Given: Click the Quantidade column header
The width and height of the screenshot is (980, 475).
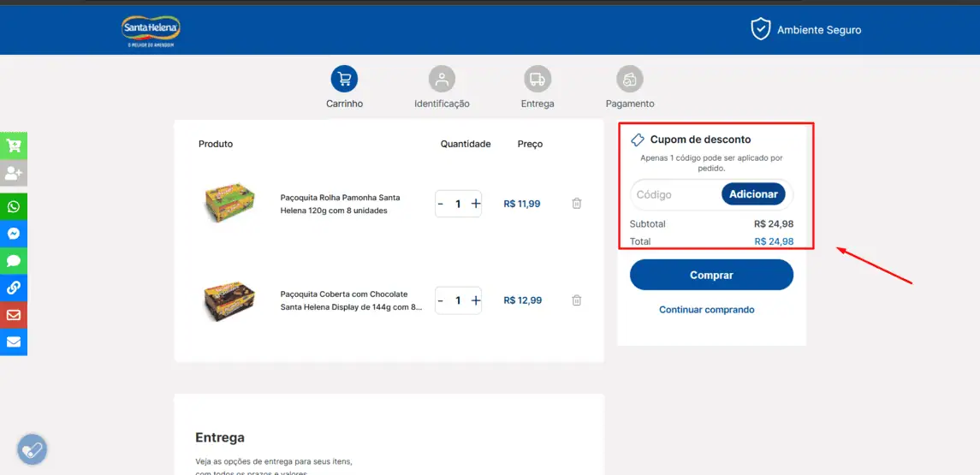Looking at the screenshot, I should pyautogui.click(x=466, y=144).
